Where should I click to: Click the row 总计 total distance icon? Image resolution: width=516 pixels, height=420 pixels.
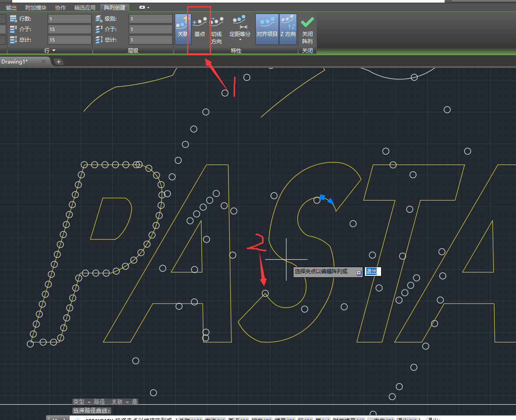coord(13,40)
